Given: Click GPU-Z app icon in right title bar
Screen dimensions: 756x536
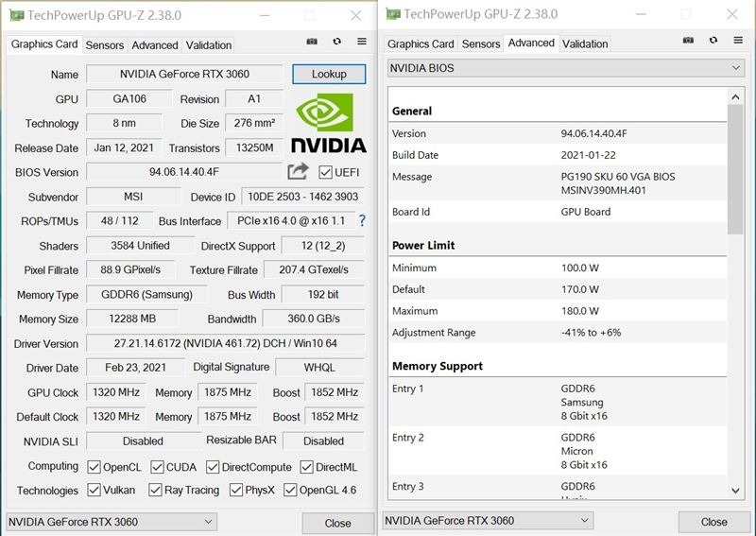Looking at the screenshot, I should click(x=393, y=14).
